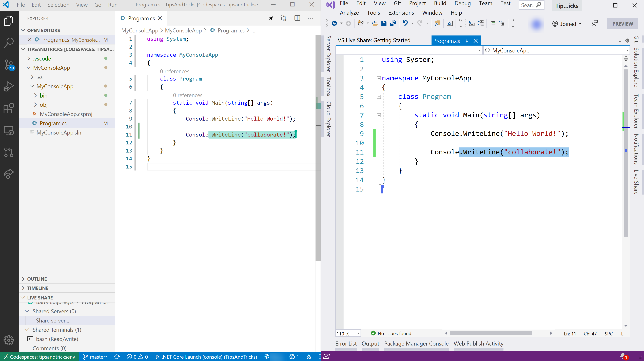Expand the obj folder
This screenshot has height=361, width=644.
click(35, 105)
